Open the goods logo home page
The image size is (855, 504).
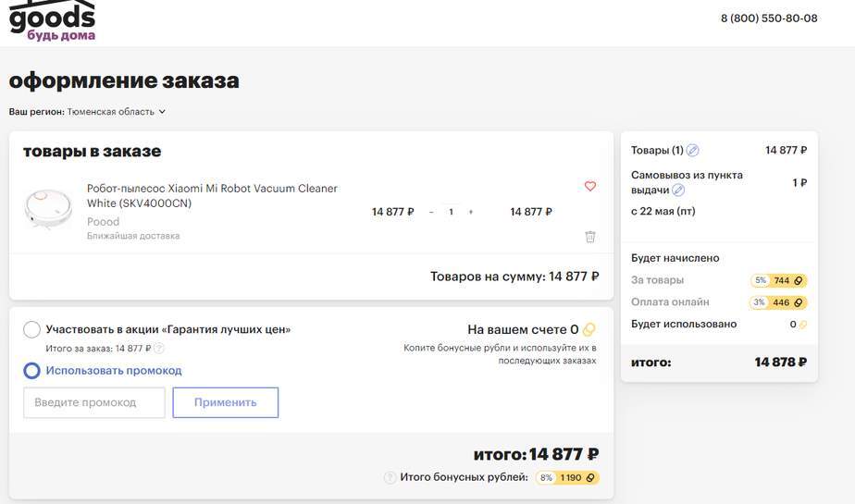(53, 20)
